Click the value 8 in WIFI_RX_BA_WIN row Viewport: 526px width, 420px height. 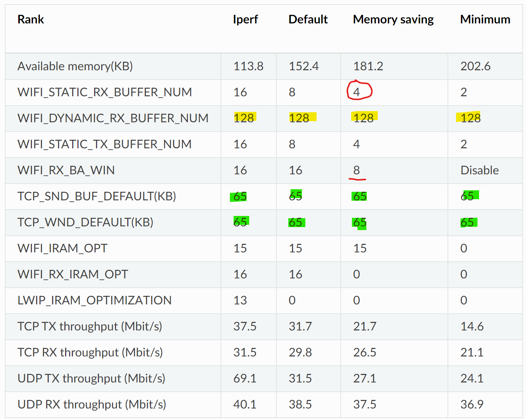click(x=356, y=170)
